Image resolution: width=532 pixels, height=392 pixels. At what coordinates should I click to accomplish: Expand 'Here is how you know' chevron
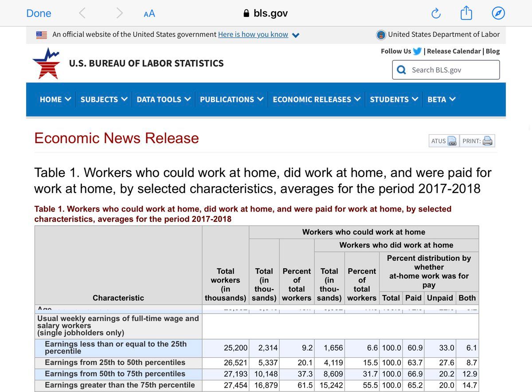click(x=296, y=35)
